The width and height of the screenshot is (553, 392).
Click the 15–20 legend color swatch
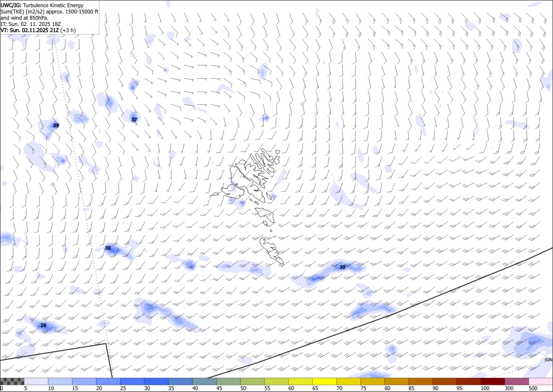pos(84,381)
